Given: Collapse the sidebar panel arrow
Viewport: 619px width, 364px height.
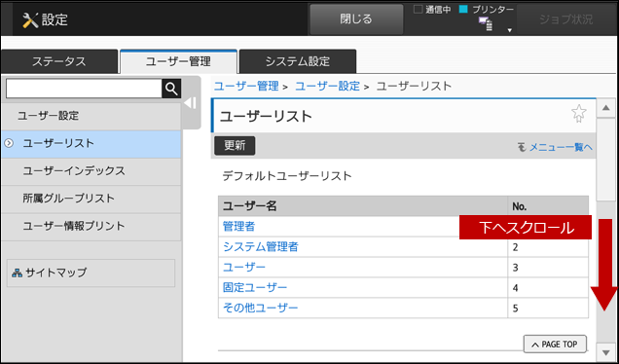Looking at the screenshot, I should pos(191,103).
